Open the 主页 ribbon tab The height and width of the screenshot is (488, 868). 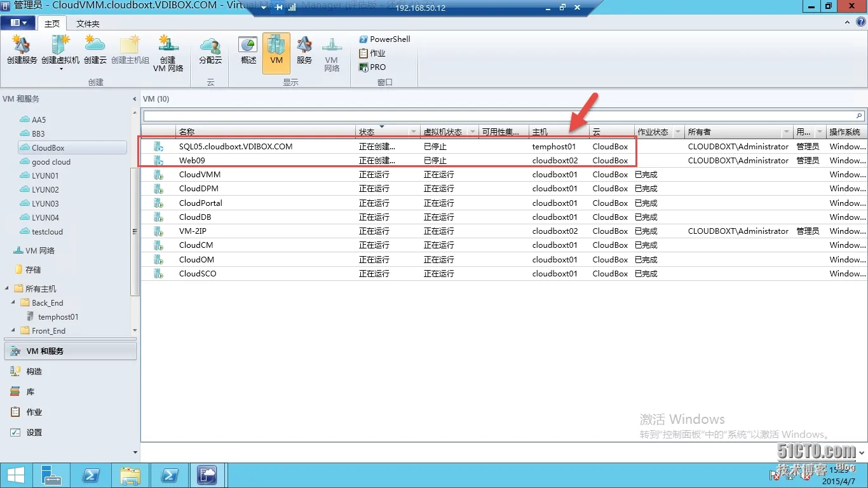[x=52, y=24]
